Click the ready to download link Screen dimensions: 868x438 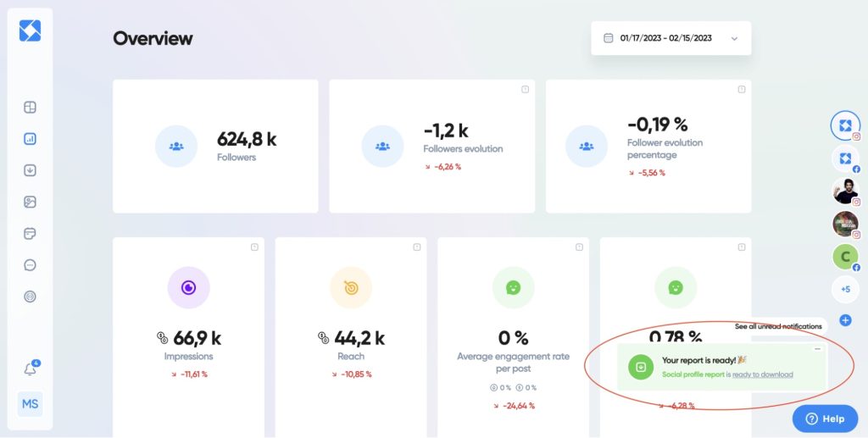[x=763, y=374]
